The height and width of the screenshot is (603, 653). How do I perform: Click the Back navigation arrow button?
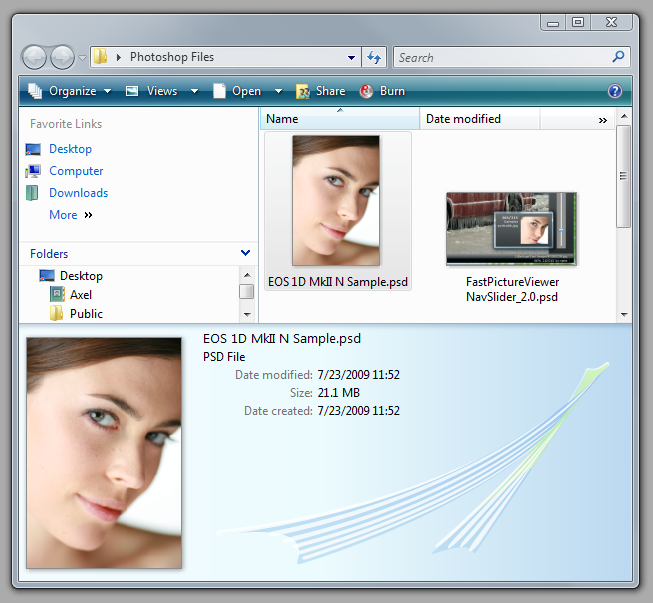click(x=34, y=57)
